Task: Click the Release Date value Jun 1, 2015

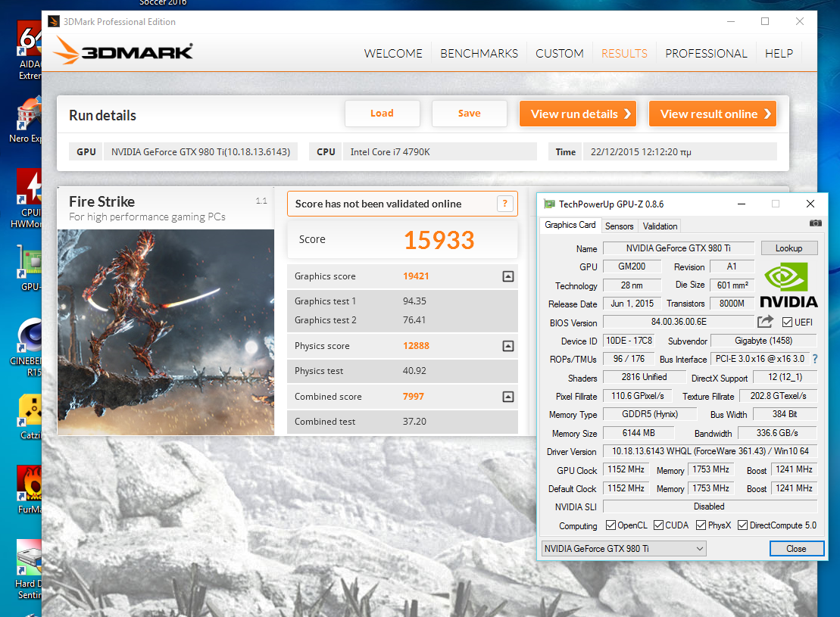Action: (632, 304)
